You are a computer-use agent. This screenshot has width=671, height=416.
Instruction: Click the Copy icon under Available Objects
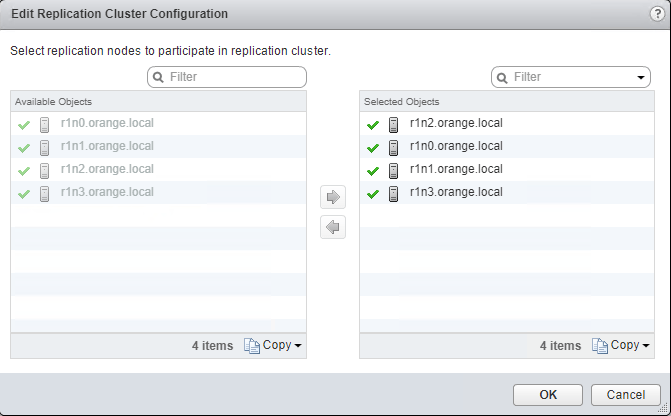click(251, 346)
